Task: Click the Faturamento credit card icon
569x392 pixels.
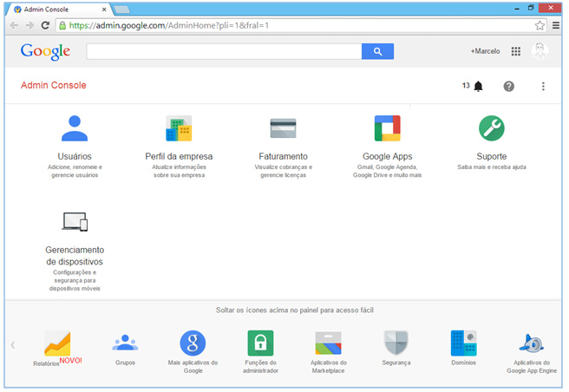Action: coord(283,128)
